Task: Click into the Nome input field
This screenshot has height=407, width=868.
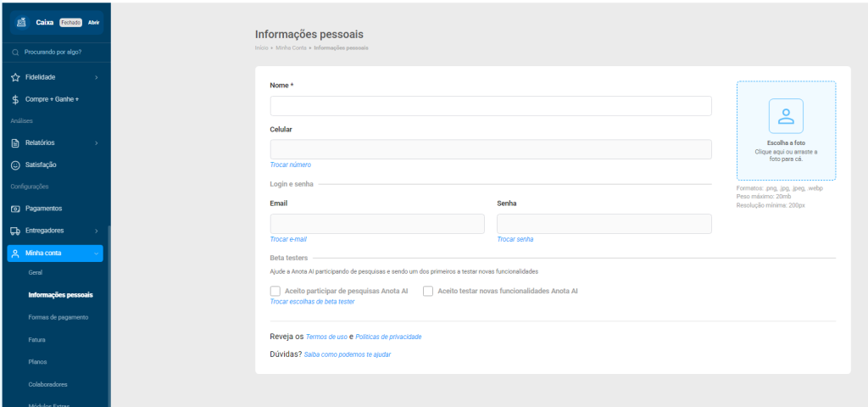Action: 490,106
